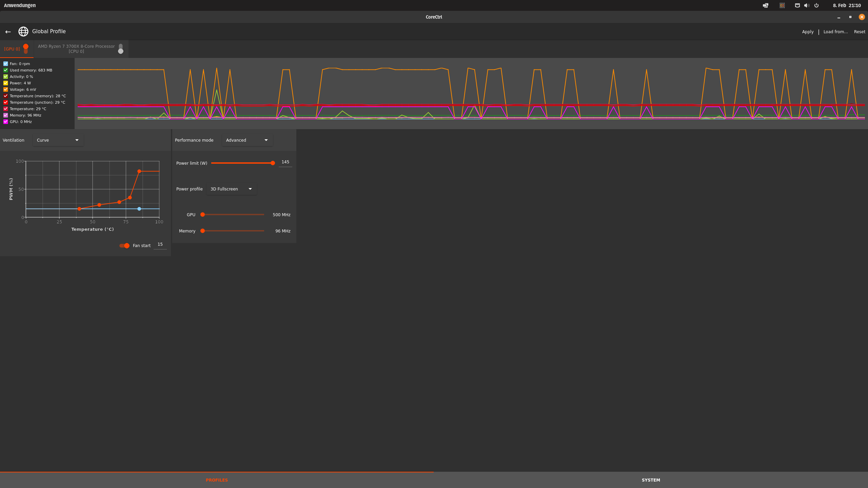Click the Apply button
The width and height of the screenshot is (868, 488).
(x=808, y=32)
